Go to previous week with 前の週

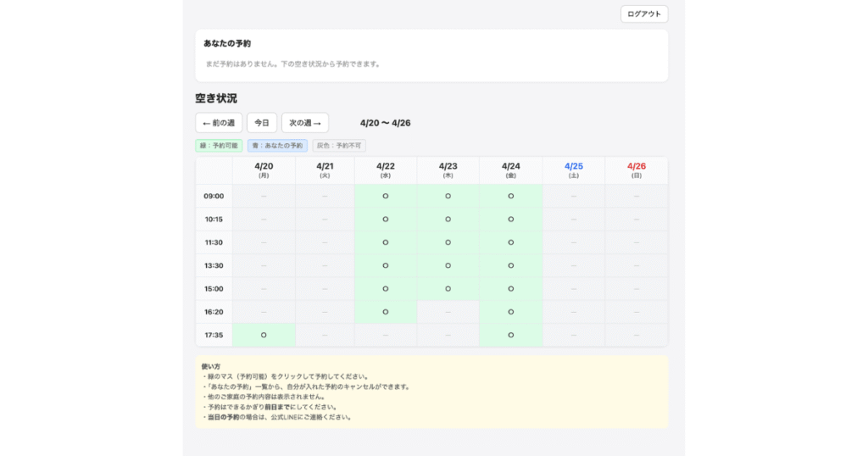[219, 123]
